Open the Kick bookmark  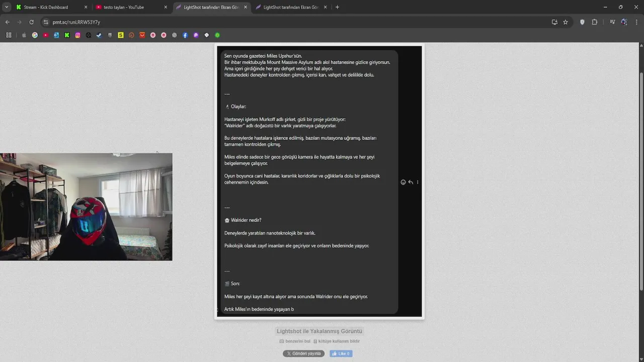coord(67,35)
